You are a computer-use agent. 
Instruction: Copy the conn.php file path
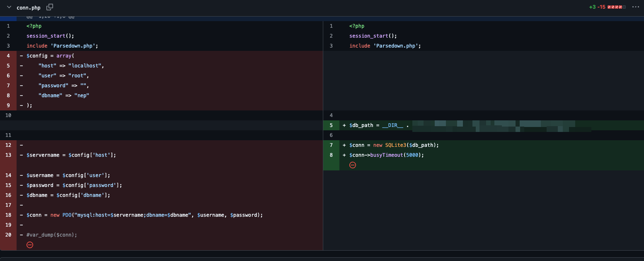coord(50,7)
